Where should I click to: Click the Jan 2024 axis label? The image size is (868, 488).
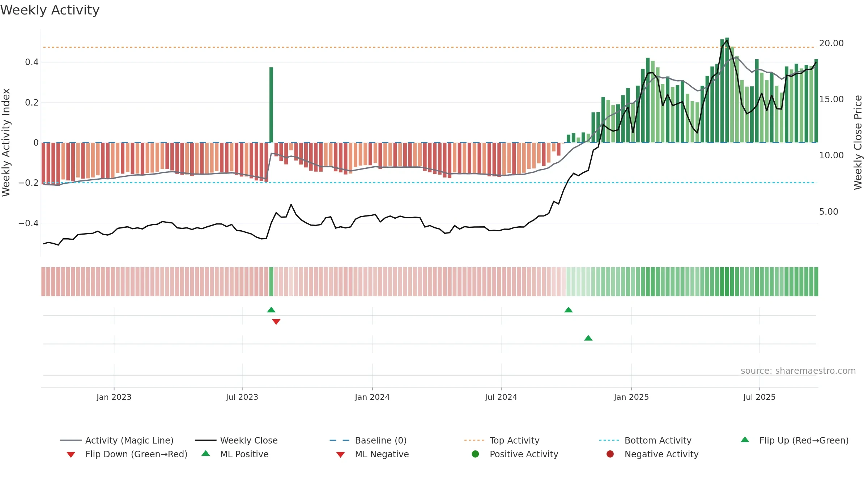tap(372, 397)
